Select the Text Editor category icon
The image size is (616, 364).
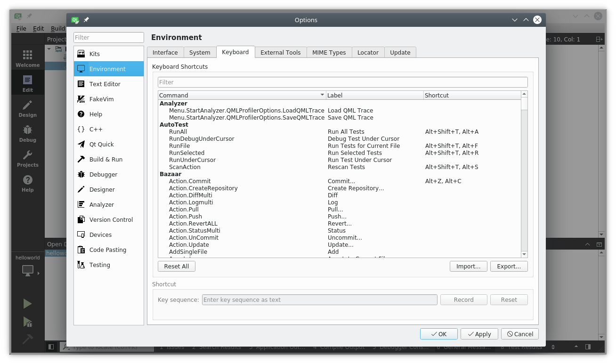coord(81,84)
